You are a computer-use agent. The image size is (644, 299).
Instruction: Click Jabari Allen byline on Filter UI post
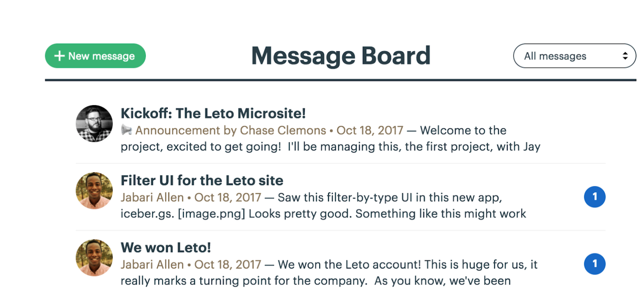pos(152,197)
